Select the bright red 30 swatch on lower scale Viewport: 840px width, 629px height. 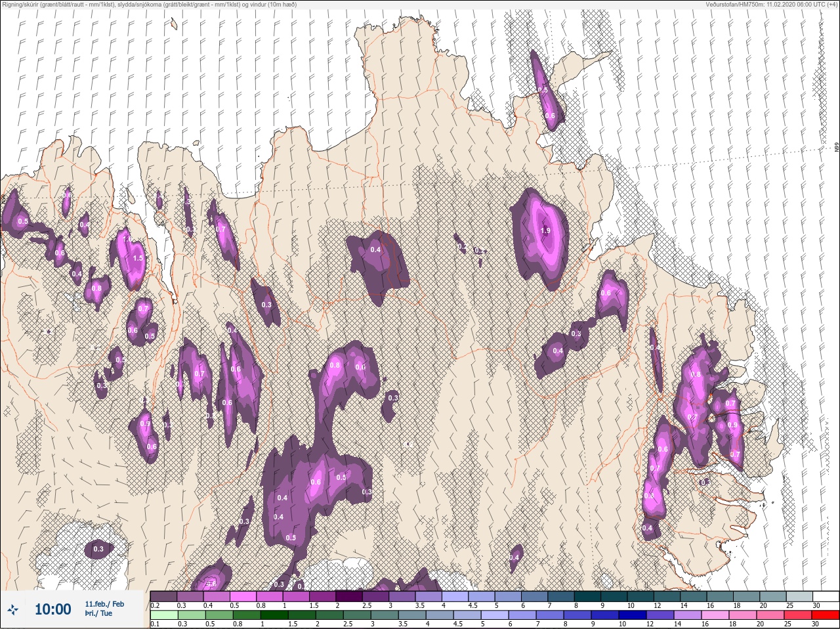point(825,615)
